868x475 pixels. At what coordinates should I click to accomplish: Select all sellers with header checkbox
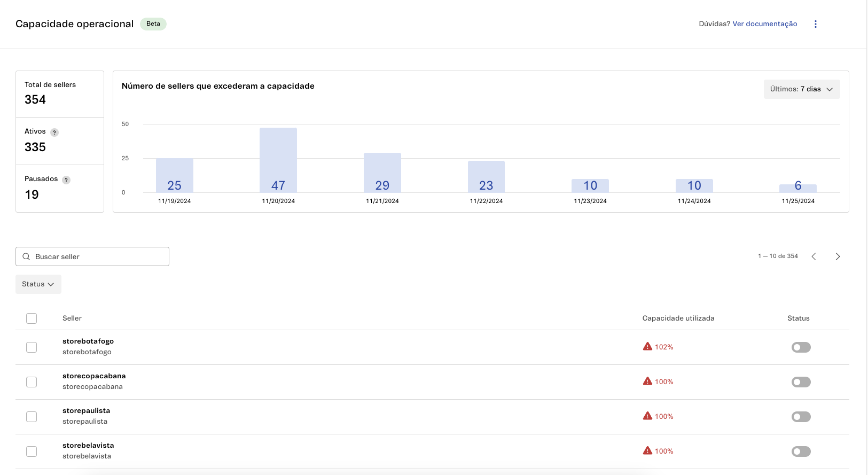tap(32, 318)
